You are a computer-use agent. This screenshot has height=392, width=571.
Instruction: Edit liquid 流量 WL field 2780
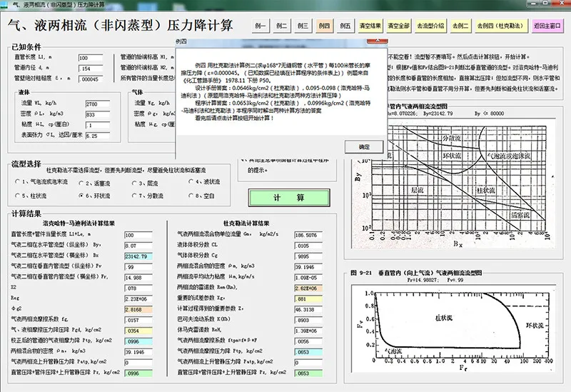click(x=97, y=104)
